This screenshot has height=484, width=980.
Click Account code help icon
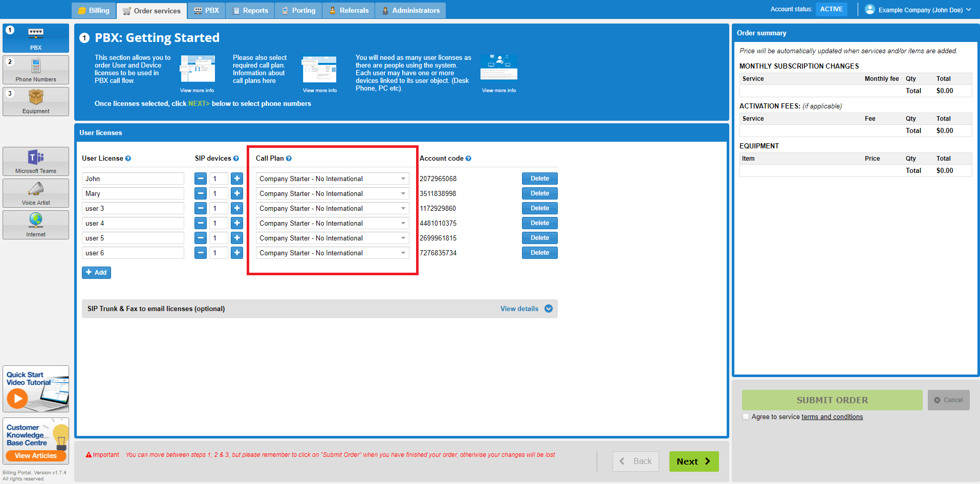(x=468, y=159)
